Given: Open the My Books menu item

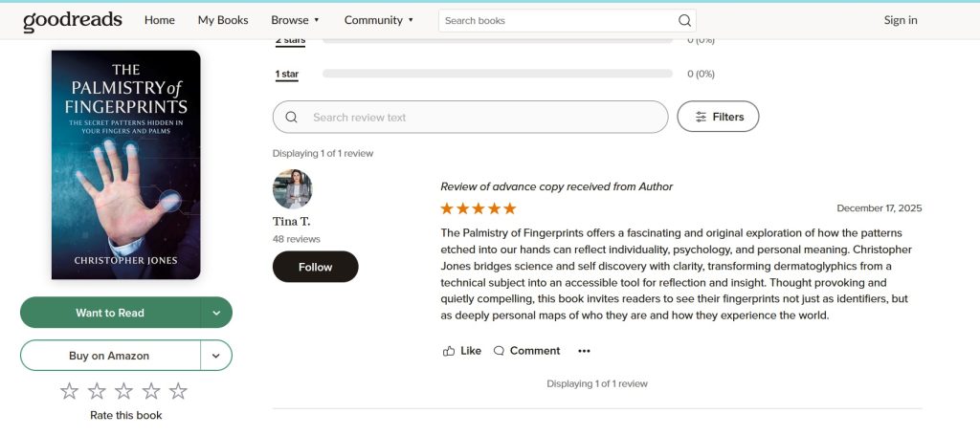Looking at the screenshot, I should click(223, 20).
